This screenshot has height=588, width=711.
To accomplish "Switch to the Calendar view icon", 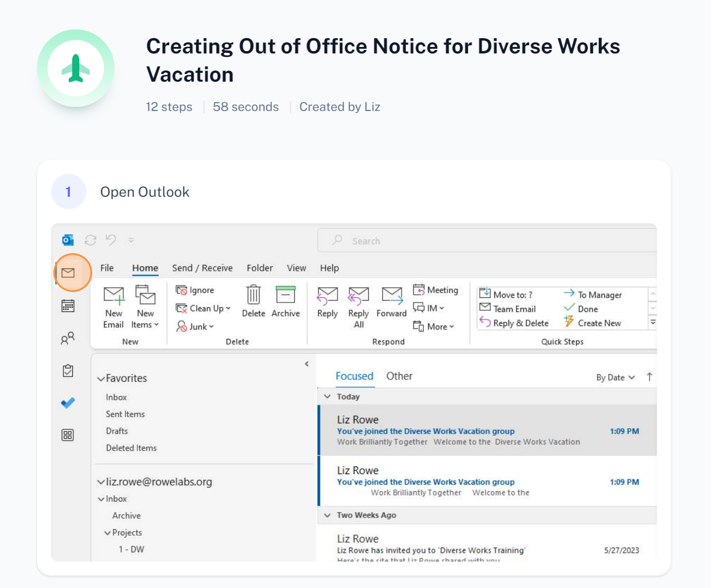I will 68,305.
